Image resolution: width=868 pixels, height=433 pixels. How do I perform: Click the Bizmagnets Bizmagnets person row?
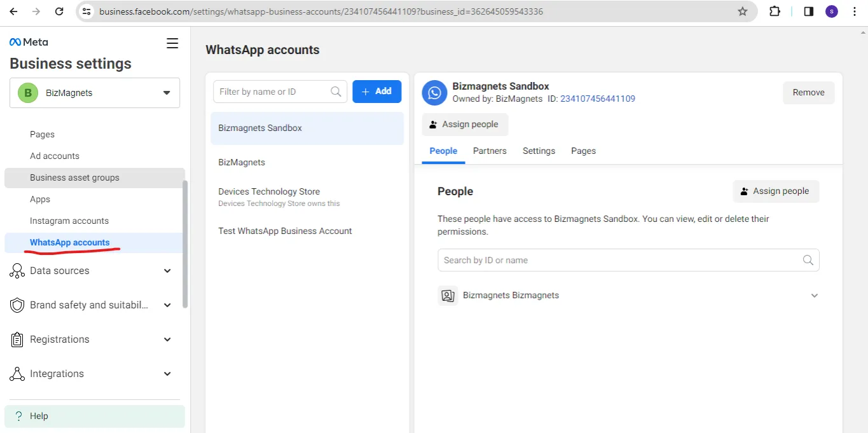pyautogui.click(x=628, y=296)
